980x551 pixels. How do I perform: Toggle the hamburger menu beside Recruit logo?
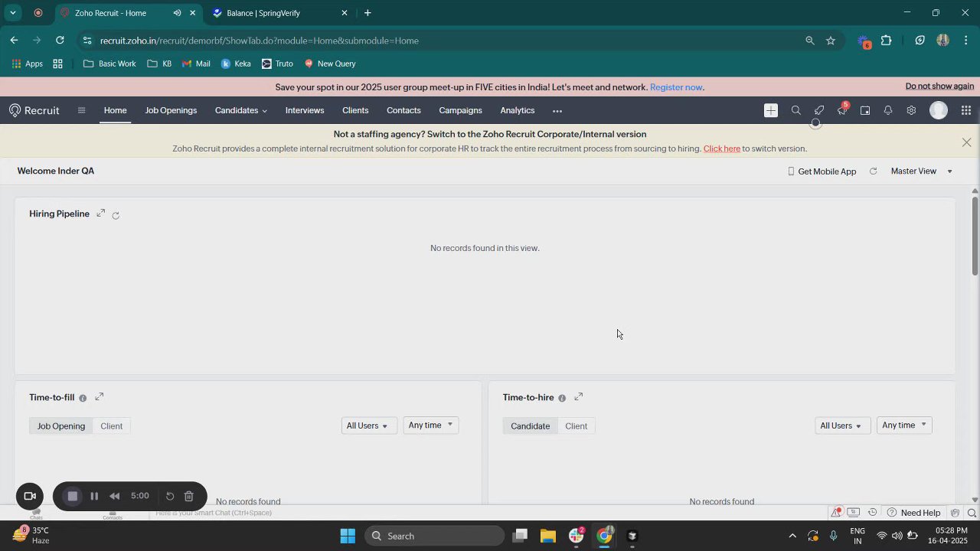[x=81, y=110]
